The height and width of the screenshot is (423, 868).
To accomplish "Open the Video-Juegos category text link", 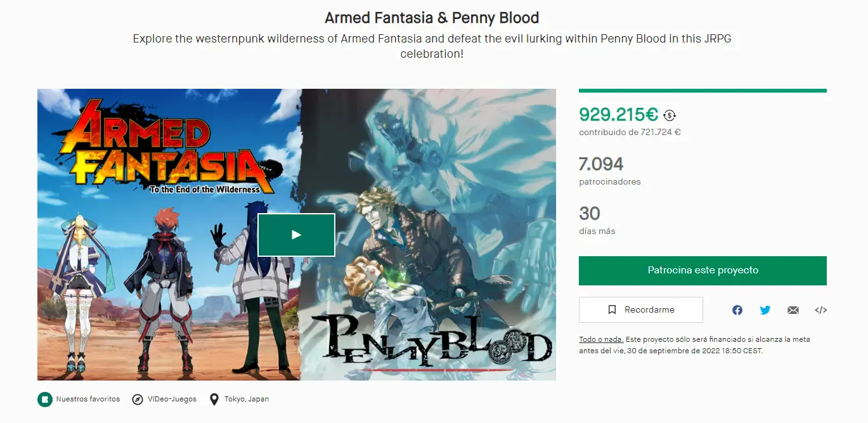I will 173,400.
